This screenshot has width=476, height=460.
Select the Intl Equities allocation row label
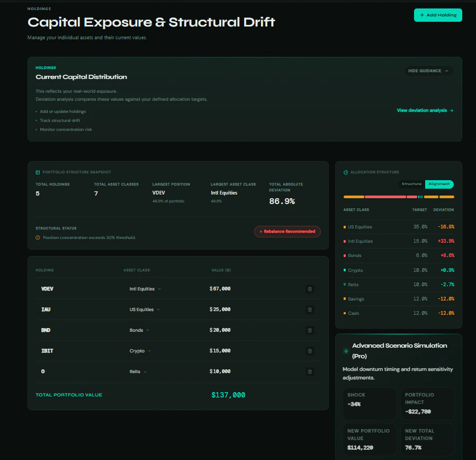[x=360, y=241]
